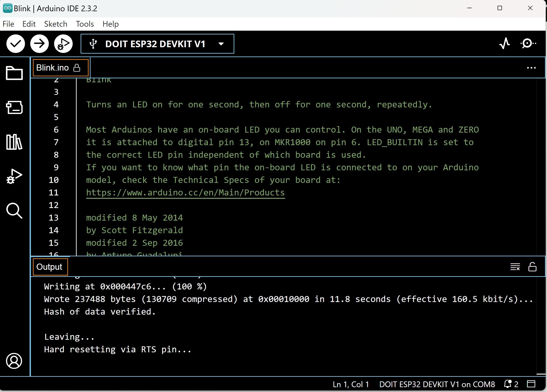Image resolution: width=547 pixels, height=392 pixels.
Task: Open the Help menu
Action: (110, 24)
